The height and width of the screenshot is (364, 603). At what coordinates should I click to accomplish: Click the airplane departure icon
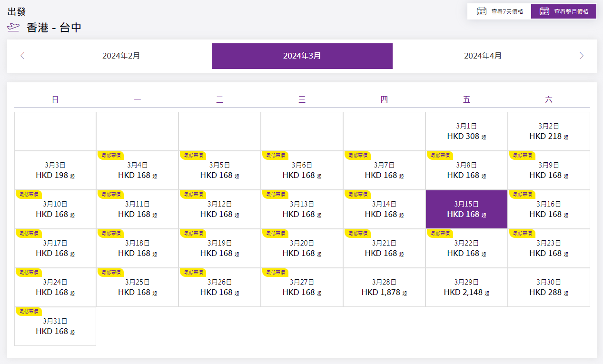pos(13,28)
